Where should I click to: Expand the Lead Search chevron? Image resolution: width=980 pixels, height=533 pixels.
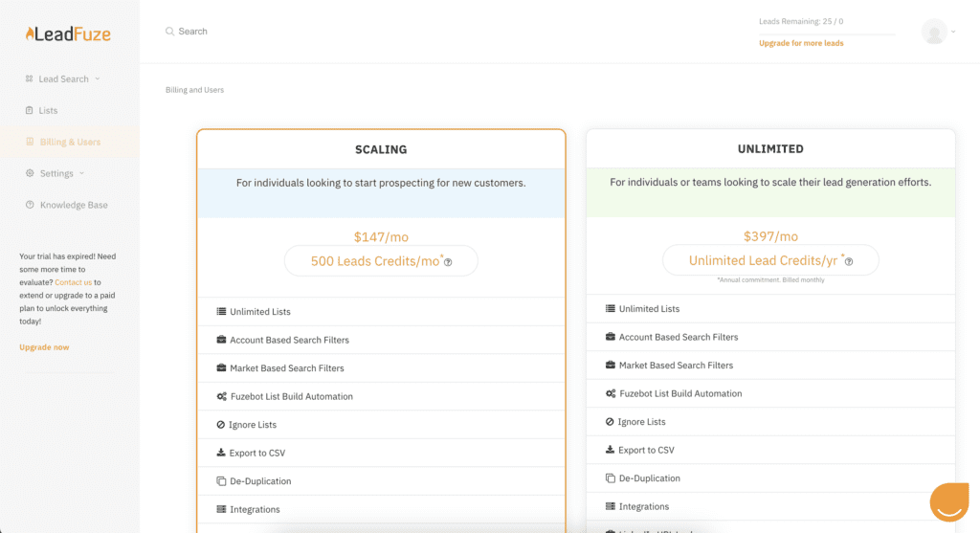pos(98,78)
